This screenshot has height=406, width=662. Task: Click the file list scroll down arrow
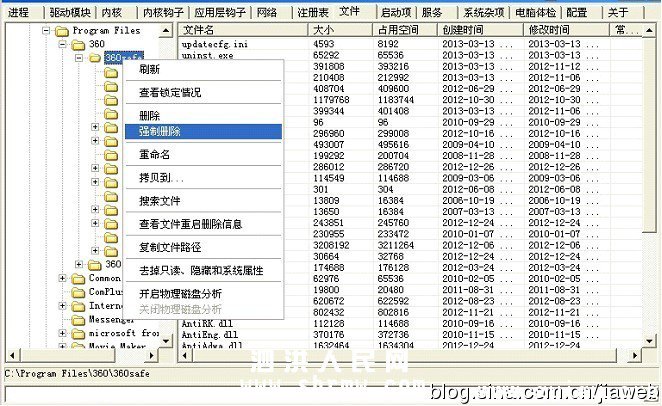(649, 341)
